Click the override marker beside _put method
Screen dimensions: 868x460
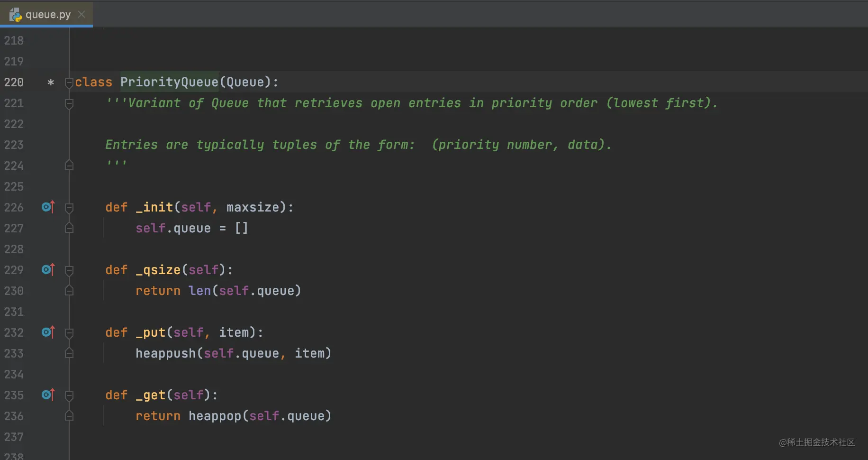tap(48, 332)
